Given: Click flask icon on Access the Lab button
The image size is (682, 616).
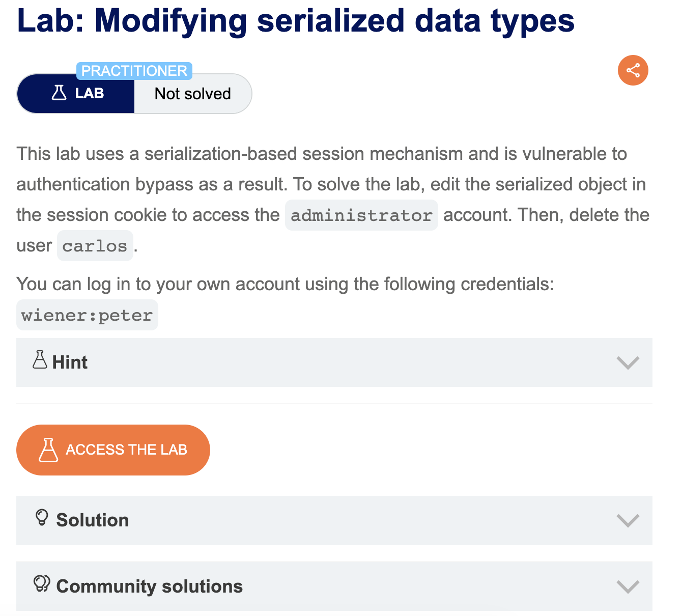Looking at the screenshot, I should 48,450.
